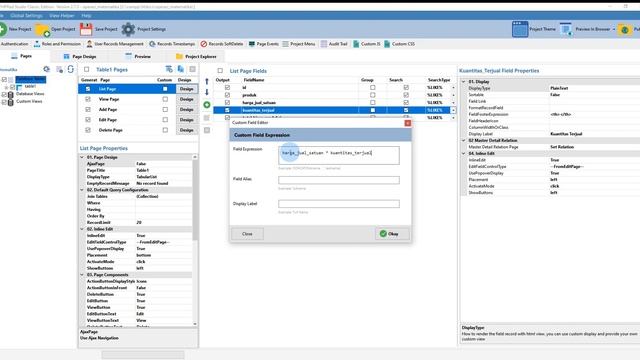The image size is (640, 360).
Task: Expand table1 tree node
Action: (x=6, y=87)
